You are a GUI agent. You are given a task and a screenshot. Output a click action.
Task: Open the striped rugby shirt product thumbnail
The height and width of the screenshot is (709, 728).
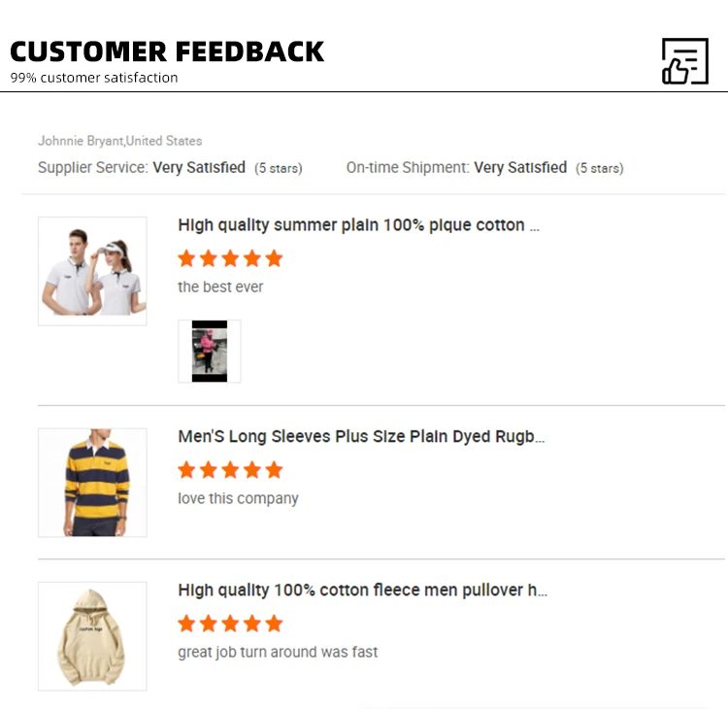pos(92,483)
